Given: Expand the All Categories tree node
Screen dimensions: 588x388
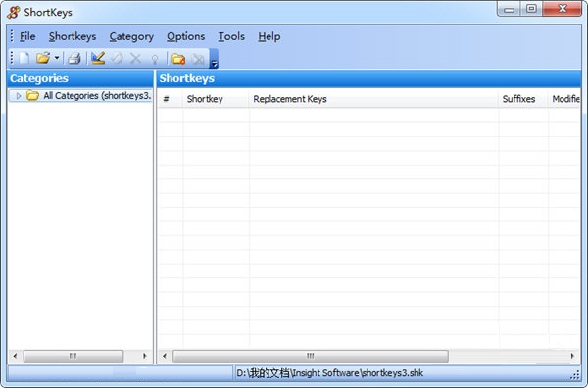Looking at the screenshot, I should (x=18, y=96).
